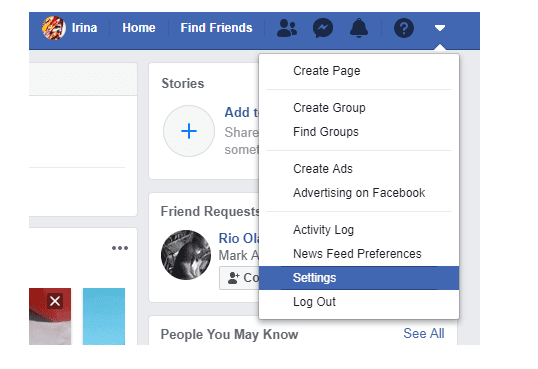
Task: Collapse the account dropdown arrow
Action: click(x=440, y=28)
